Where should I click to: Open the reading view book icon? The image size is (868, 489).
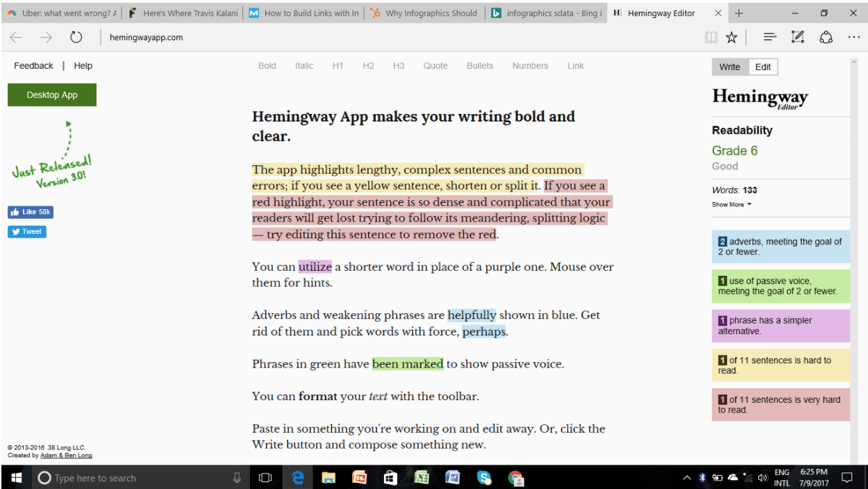coord(710,38)
